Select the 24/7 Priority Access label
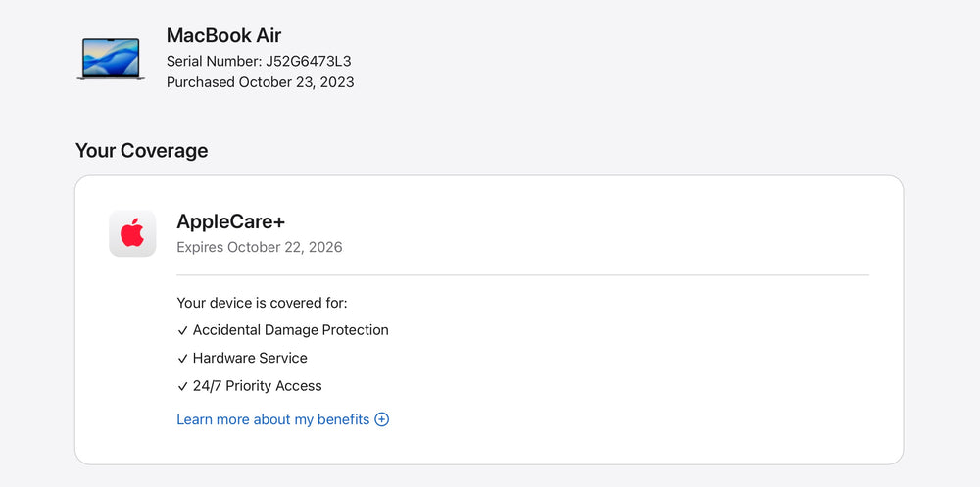 pos(257,386)
